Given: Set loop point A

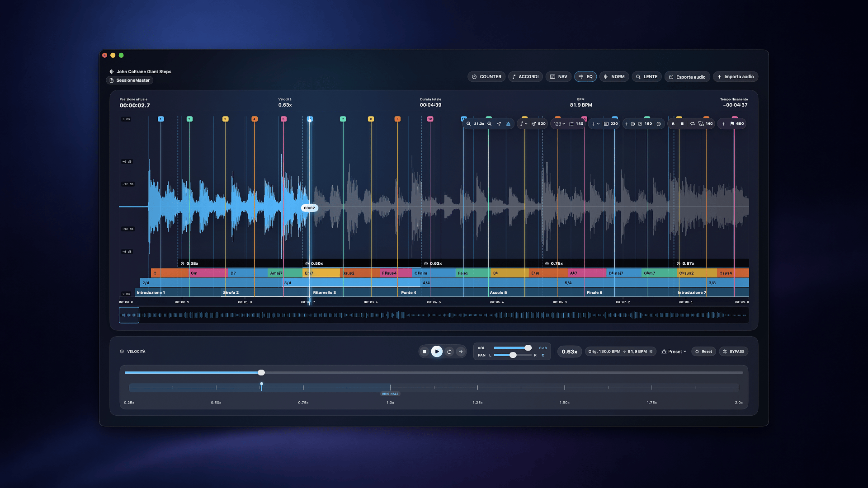Looking at the screenshot, I should click(673, 124).
